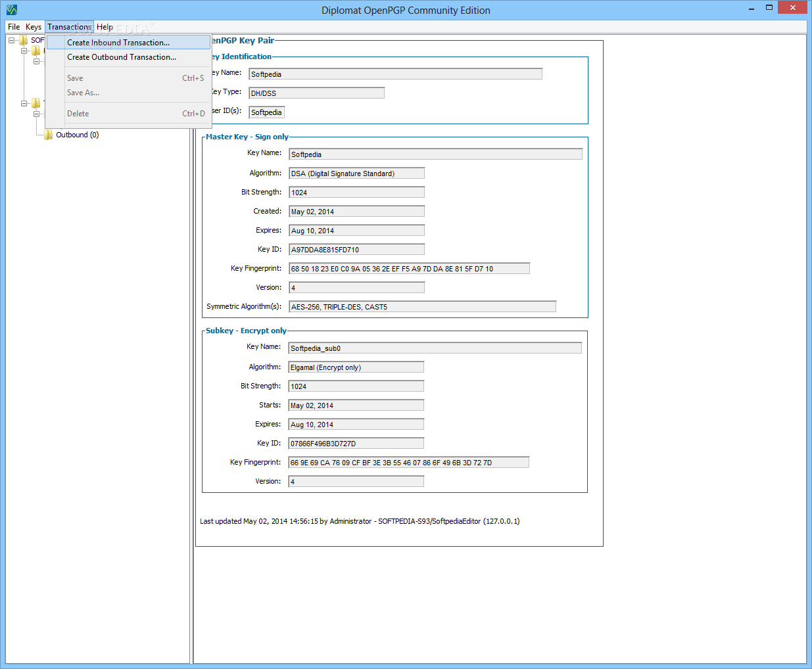Click the Master Key Fingerprint field

pyautogui.click(x=409, y=269)
